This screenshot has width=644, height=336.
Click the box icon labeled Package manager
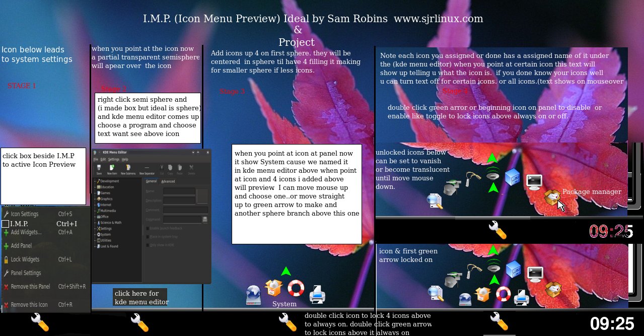tap(553, 198)
